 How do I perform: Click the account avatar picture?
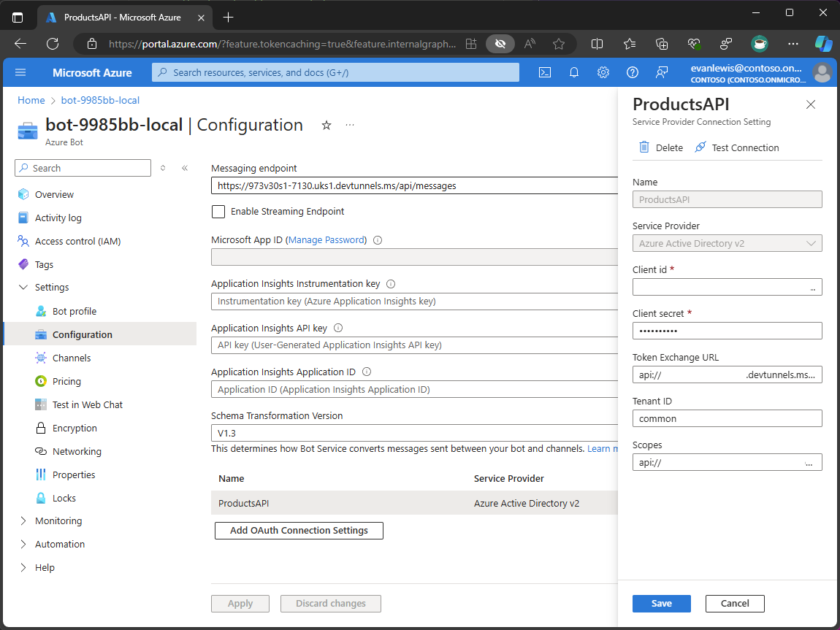point(822,72)
